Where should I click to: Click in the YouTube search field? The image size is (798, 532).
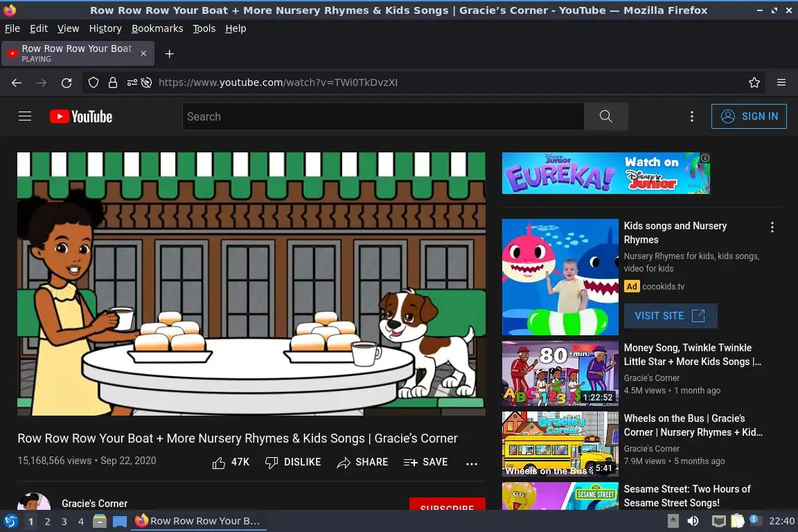[x=382, y=116]
